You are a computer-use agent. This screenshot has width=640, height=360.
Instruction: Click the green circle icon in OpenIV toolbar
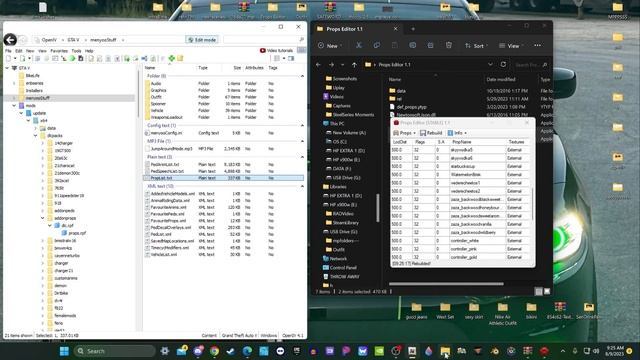click(72, 59)
